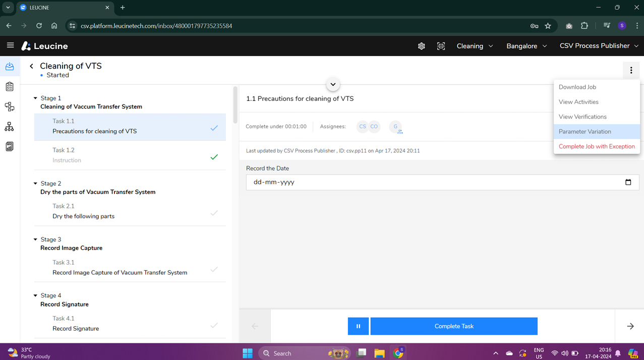Image resolution: width=644 pixels, height=360 pixels.
Task: Pause the task with the pause button
Action: tap(358, 326)
